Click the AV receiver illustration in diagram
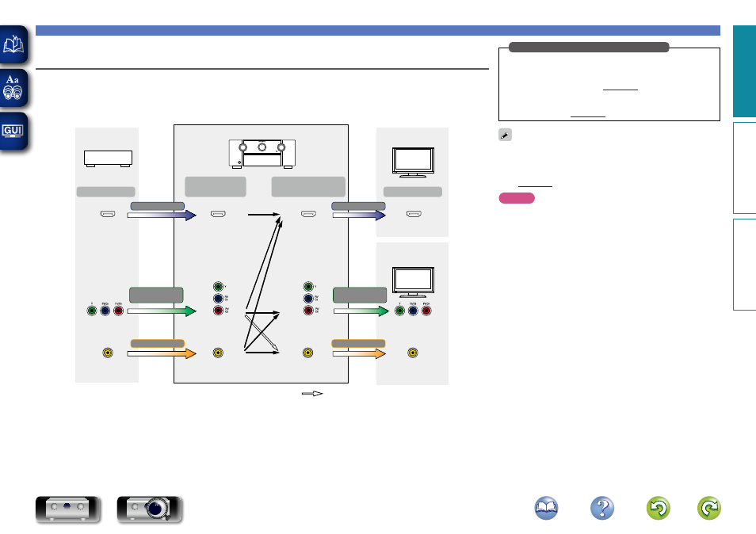Viewport: 756px width, 534px height. pos(262,153)
